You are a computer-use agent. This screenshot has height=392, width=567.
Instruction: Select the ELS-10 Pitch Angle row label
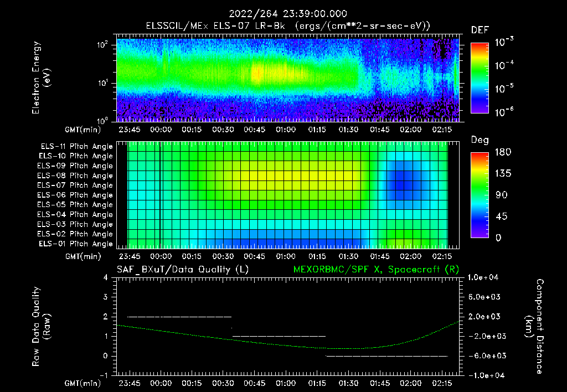tap(75, 156)
